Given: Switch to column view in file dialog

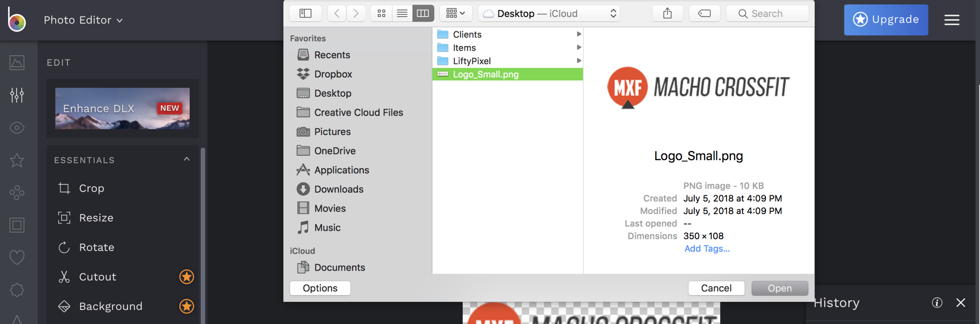Looking at the screenshot, I should (423, 13).
